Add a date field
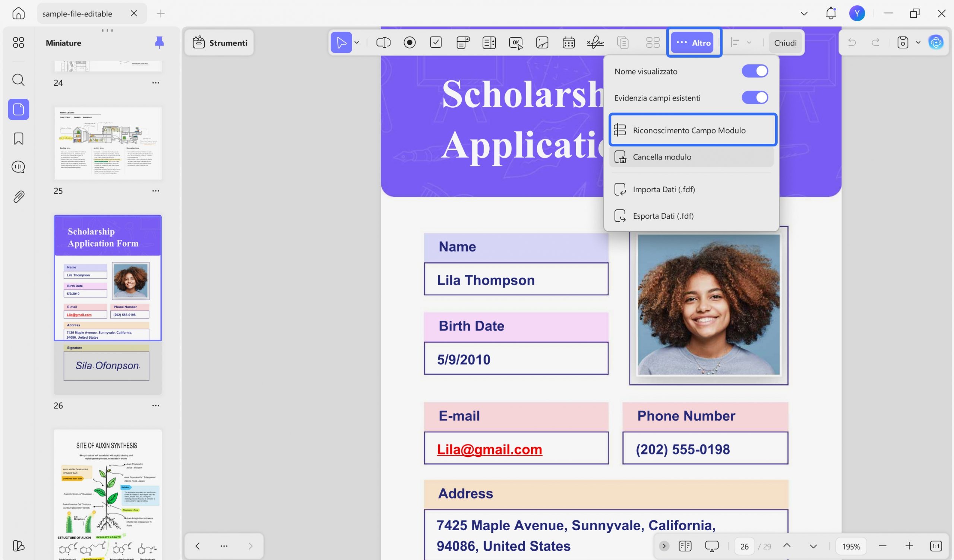 [569, 42]
